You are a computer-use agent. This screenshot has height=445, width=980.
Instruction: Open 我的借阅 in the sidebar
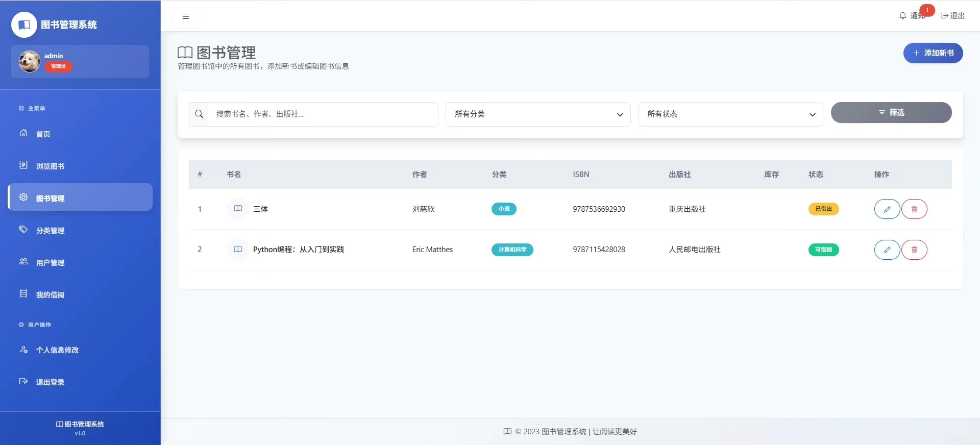pyautogui.click(x=80, y=294)
